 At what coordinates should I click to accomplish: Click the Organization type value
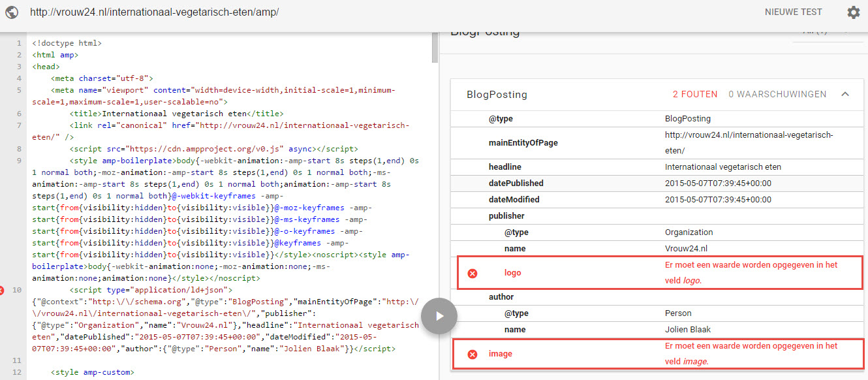tap(689, 232)
